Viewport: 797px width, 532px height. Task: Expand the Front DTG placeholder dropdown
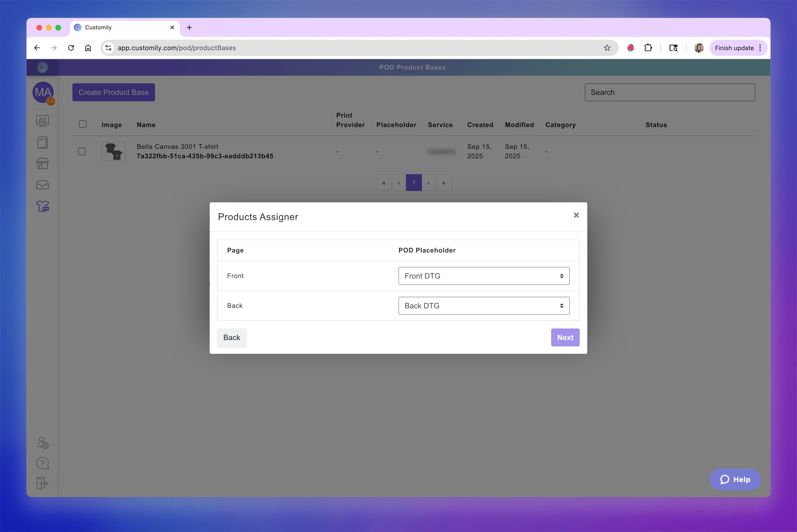(483, 276)
